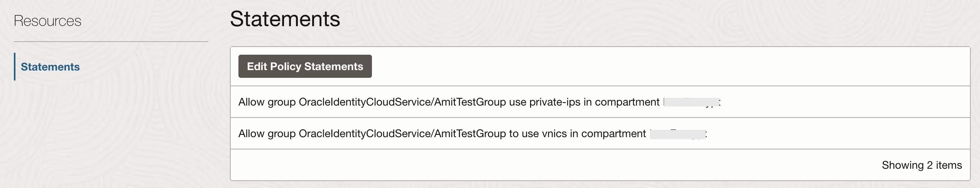Select Statements in the Resources sidebar
The height and width of the screenshot is (188, 980).
(50, 67)
